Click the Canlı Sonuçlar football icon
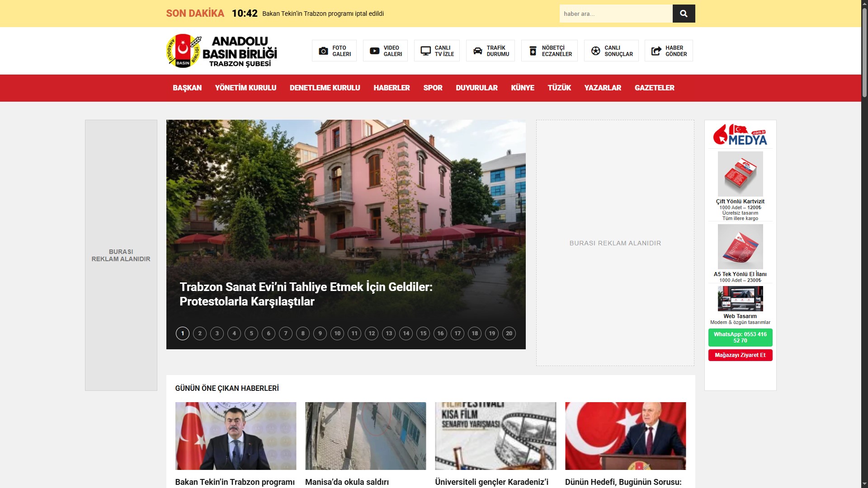868x488 pixels. 595,51
